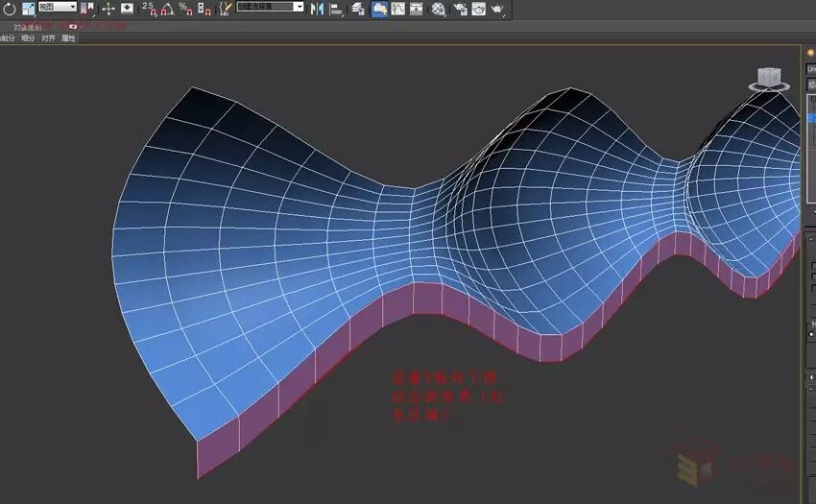This screenshot has height=504, width=816.
Task: Click the Mirror tool icon
Action: (x=317, y=9)
